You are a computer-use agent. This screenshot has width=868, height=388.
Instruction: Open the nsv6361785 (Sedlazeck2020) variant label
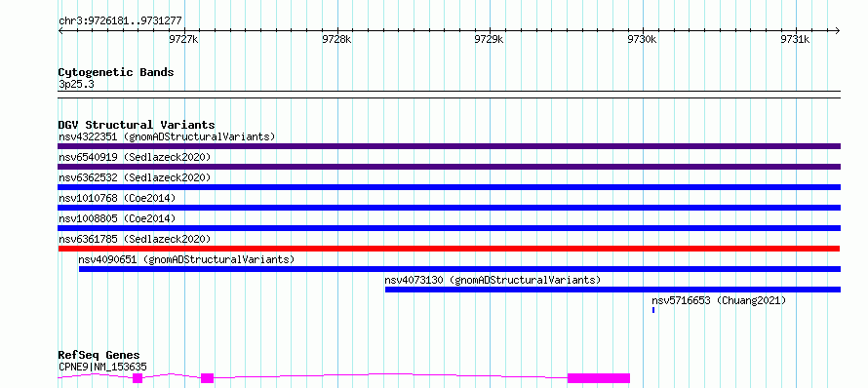(135, 239)
